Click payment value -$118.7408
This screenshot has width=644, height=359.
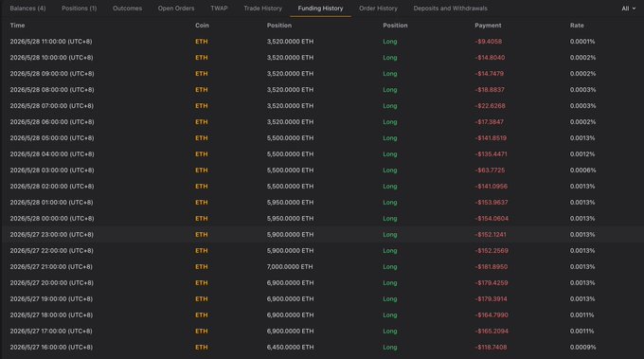coord(491,347)
